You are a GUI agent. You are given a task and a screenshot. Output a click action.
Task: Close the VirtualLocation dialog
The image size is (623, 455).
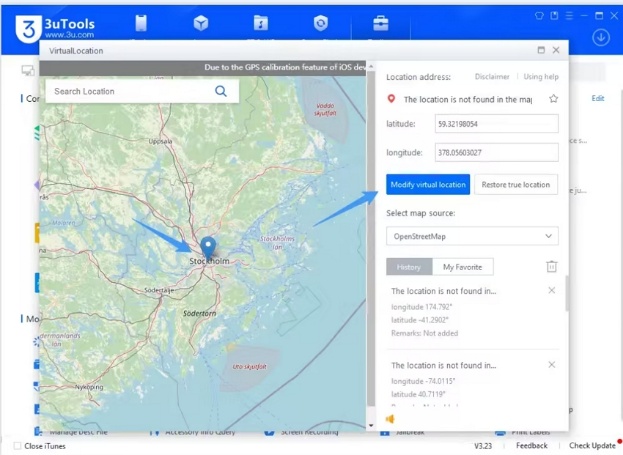pyautogui.click(x=556, y=50)
